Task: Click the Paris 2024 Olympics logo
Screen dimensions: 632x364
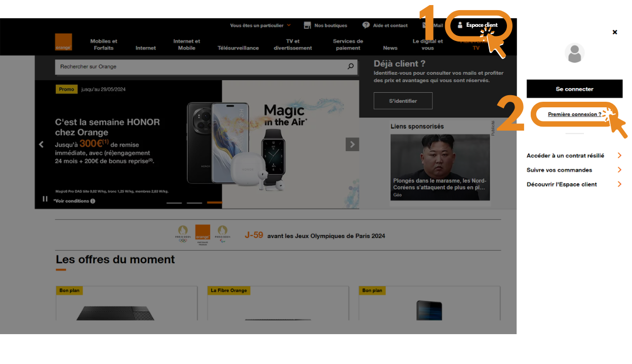Action: tap(182, 234)
